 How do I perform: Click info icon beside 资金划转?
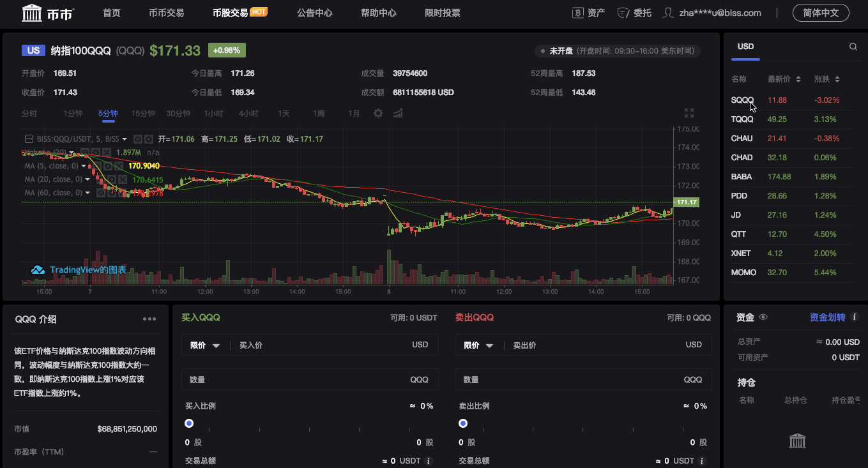[x=855, y=317]
